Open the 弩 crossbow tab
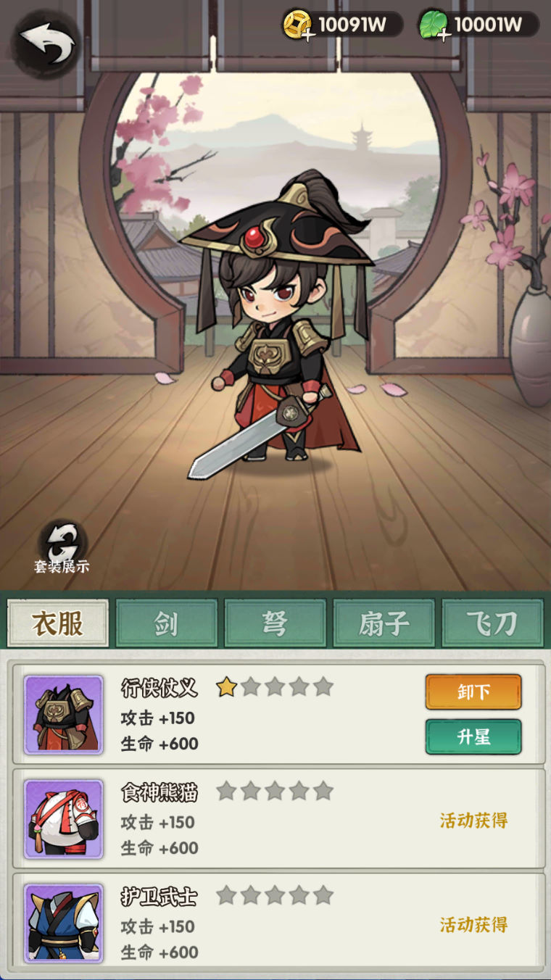 [275, 623]
